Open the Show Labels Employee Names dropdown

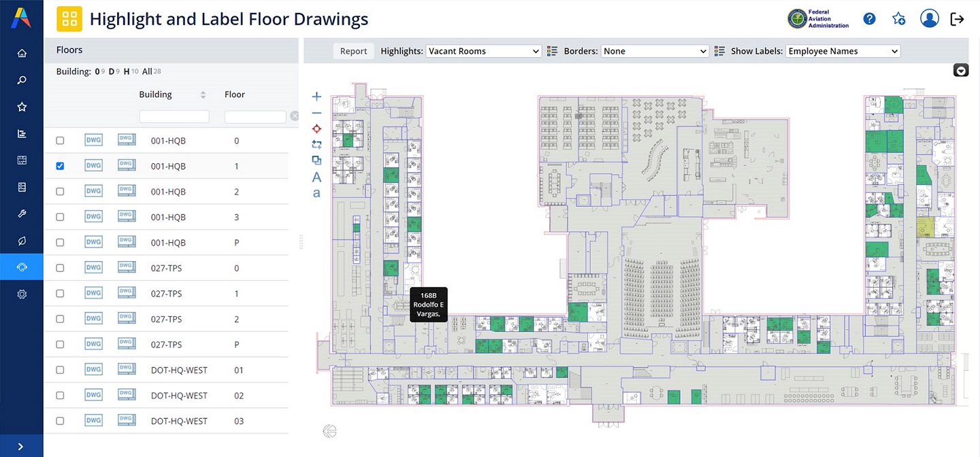pyautogui.click(x=843, y=51)
